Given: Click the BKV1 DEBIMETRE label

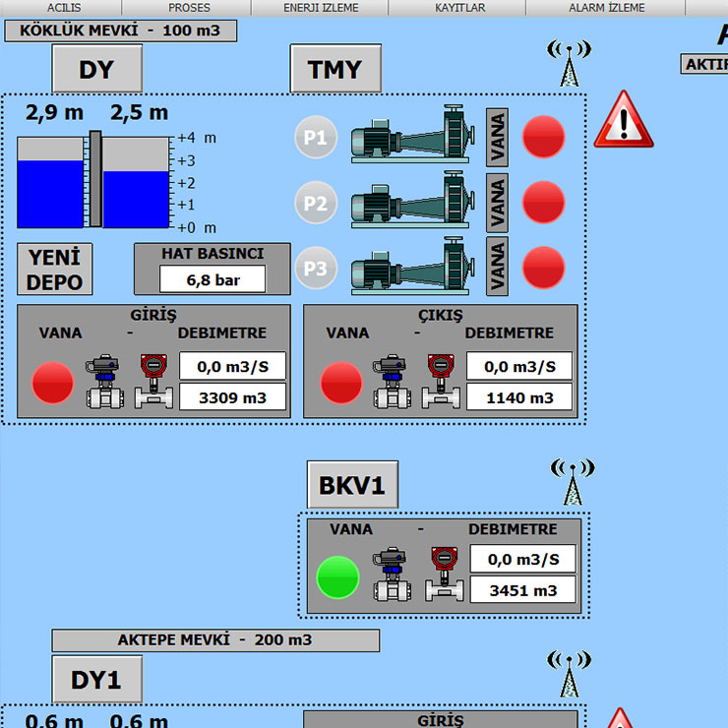Looking at the screenshot, I should click(x=513, y=529).
